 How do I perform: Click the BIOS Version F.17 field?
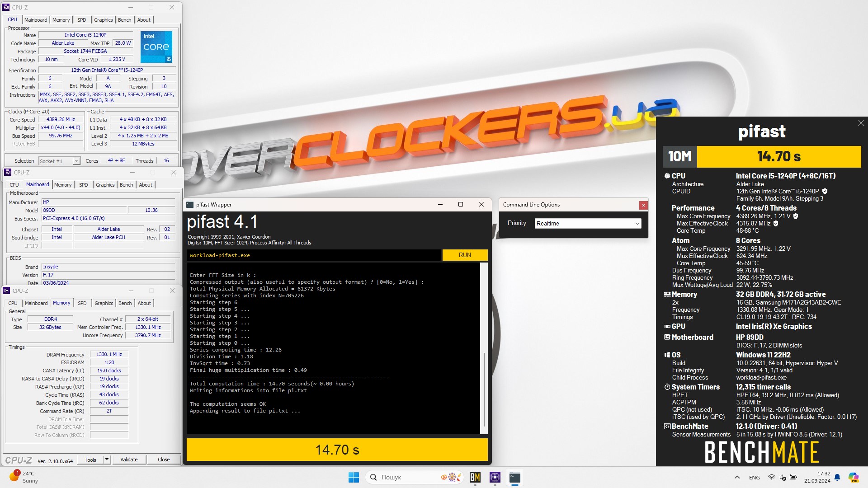108,275
